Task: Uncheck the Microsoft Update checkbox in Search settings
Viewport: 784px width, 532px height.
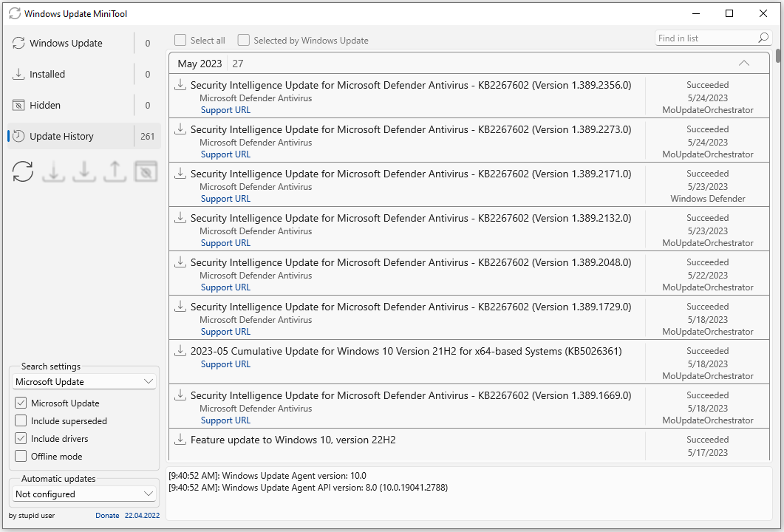Action: click(x=21, y=403)
